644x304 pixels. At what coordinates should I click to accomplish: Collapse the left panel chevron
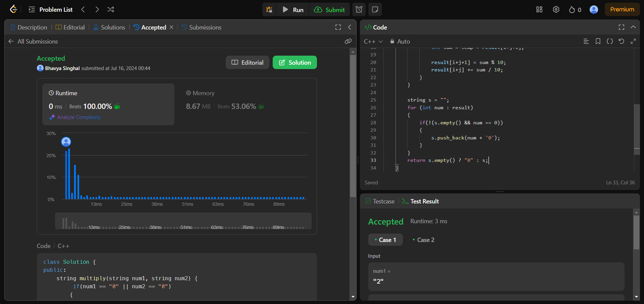click(349, 27)
